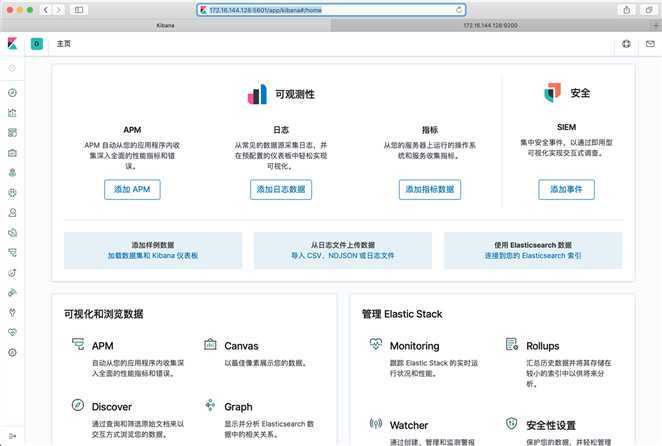Open Stack Monitoring heart icon in sidebar
Viewport: 662px width, 446px height.
12,332
